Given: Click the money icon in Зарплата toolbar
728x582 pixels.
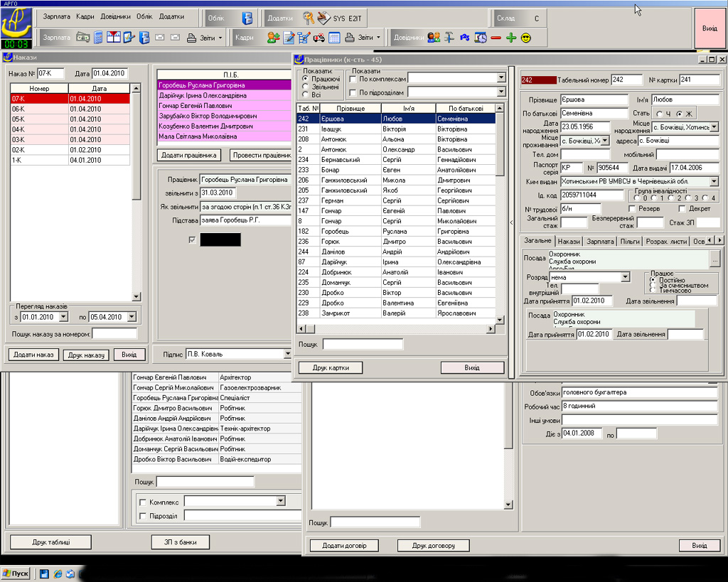Looking at the screenshot, I should click(x=83, y=37).
